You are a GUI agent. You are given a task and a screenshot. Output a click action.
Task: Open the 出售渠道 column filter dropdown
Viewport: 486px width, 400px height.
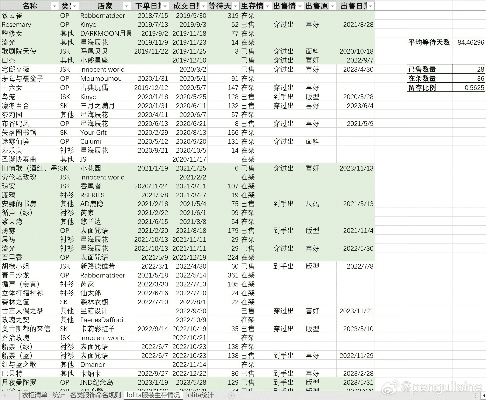333,6
